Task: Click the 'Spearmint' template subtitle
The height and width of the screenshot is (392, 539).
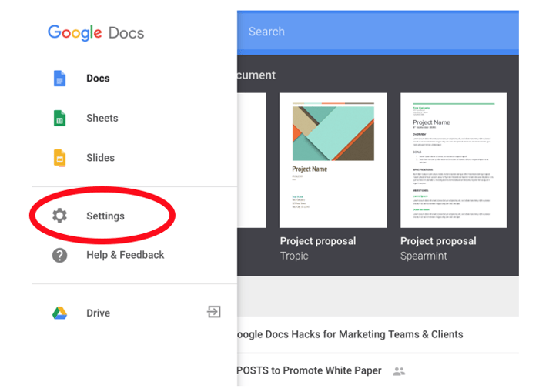Action: (x=423, y=256)
